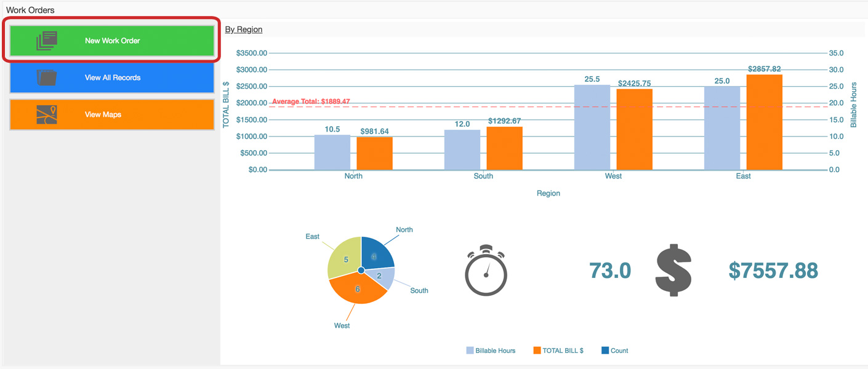Click the South blue bar labeled 12.0

(x=462, y=149)
